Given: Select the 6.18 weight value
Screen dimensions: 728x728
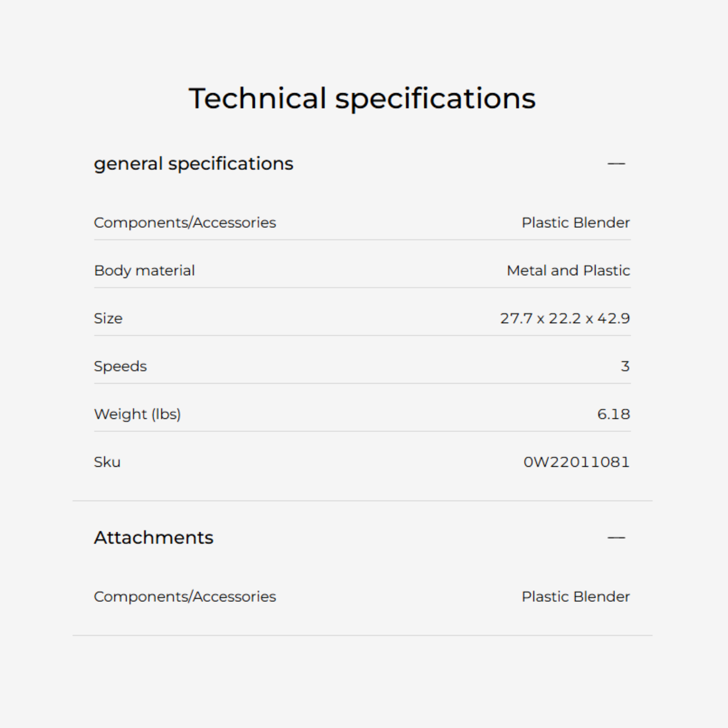Looking at the screenshot, I should 614,414.
